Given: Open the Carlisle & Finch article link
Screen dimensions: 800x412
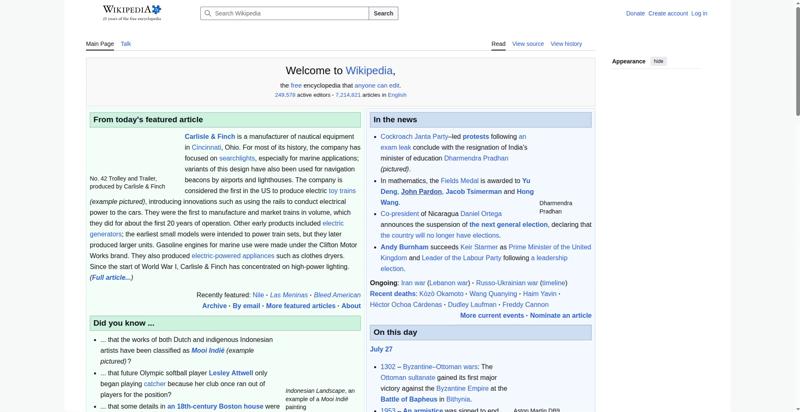Looking at the screenshot, I should 210,137.
